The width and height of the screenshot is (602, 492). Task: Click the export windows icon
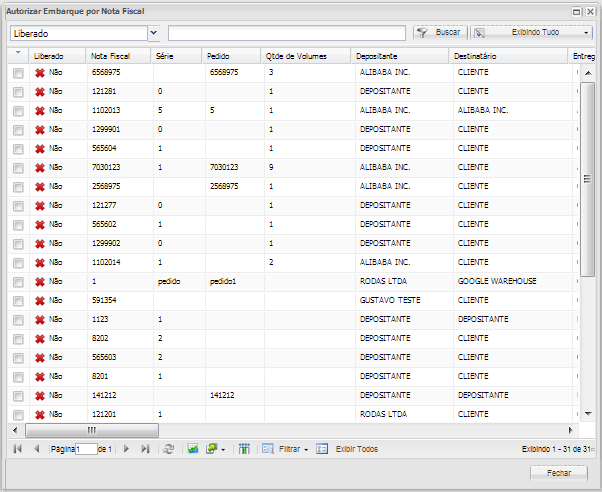point(212,449)
